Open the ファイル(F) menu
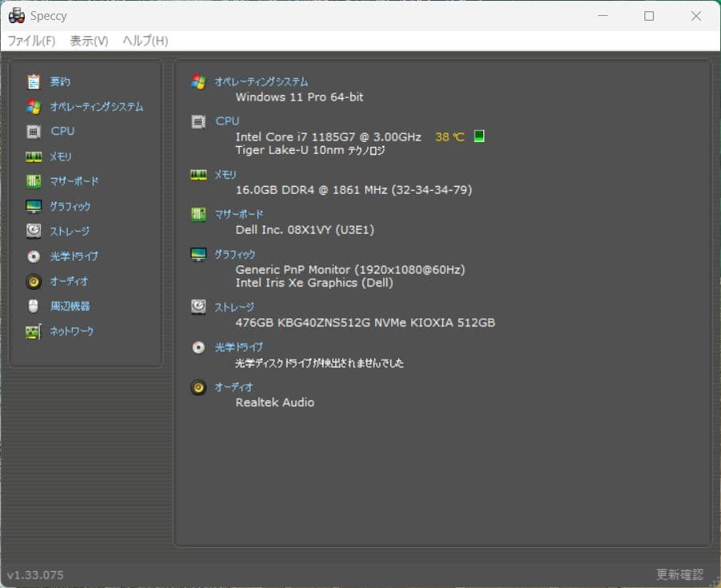721x588 pixels. tap(30, 40)
